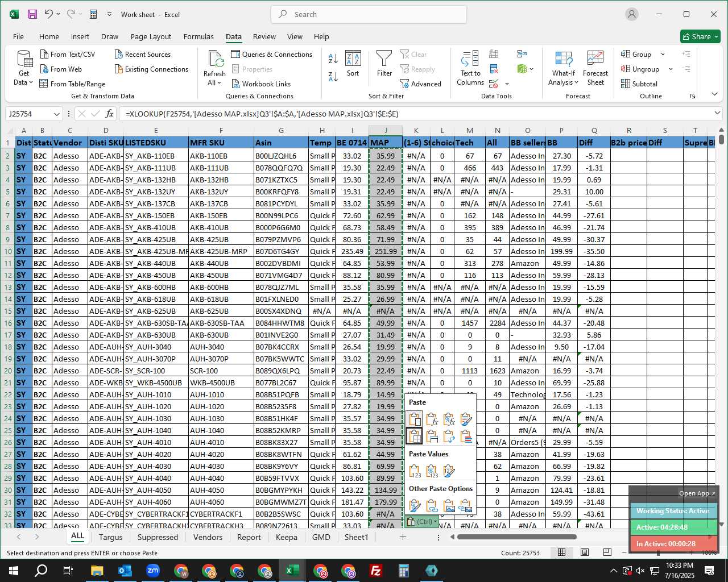
Task: Select Values & Source Formatting paste icon
Action: [449, 471]
